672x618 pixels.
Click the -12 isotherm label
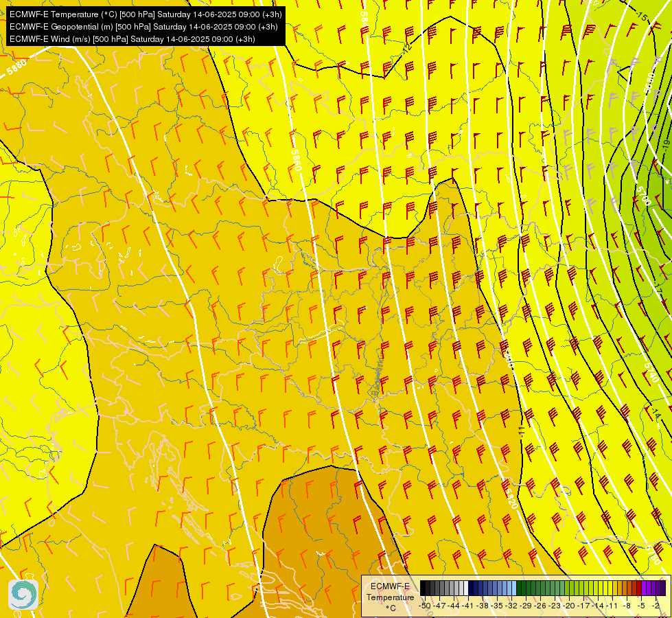point(408,47)
